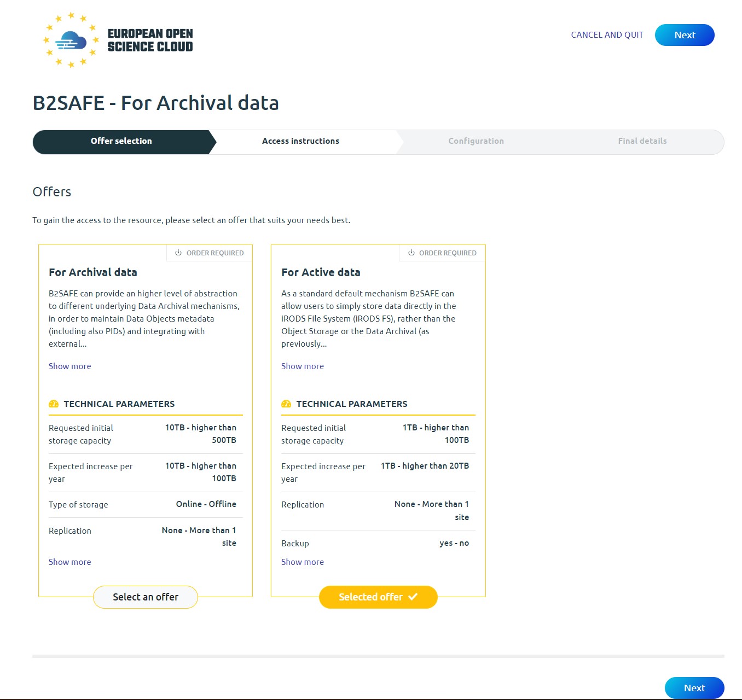Show more Archival technical parameters
The width and height of the screenshot is (742, 700).
coord(70,562)
